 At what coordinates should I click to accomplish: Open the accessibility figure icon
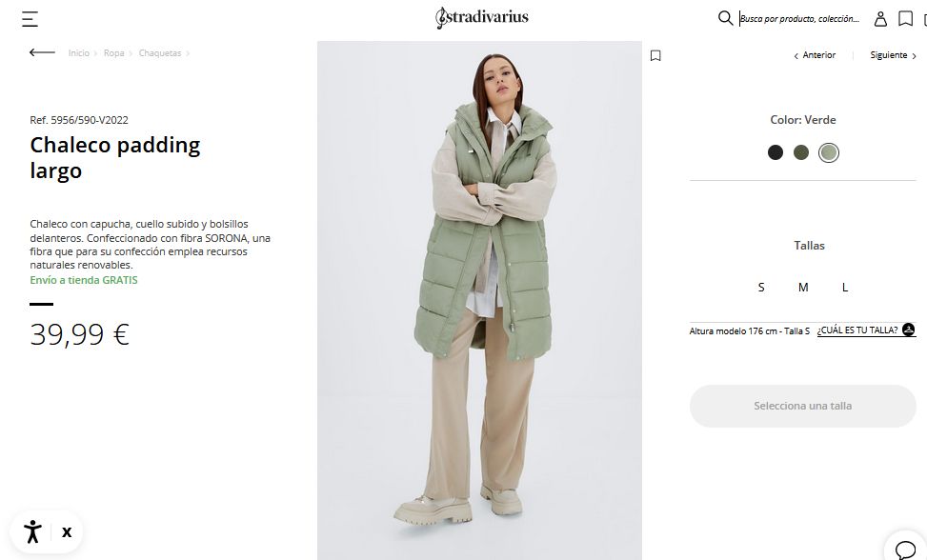tap(32, 531)
